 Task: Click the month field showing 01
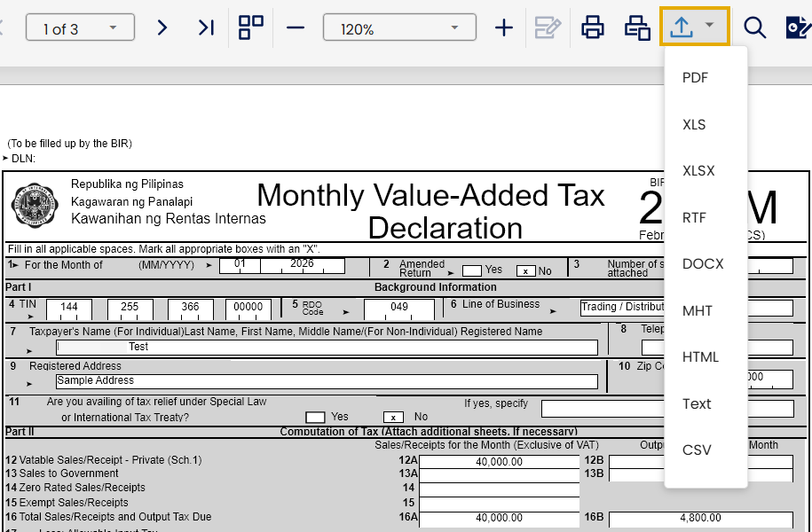click(x=240, y=265)
